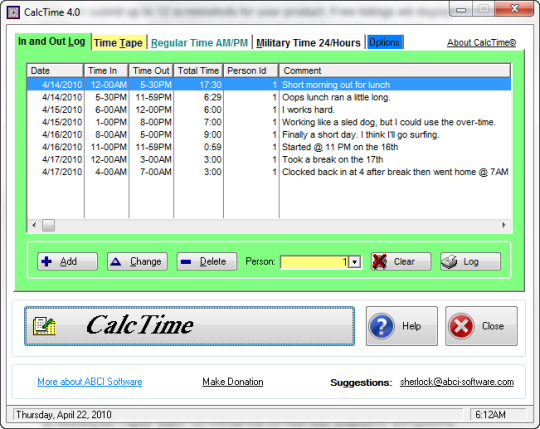Screen dimensions: 540x429
Task: Click the sherlock@abci-software.com email link
Action: [x=457, y=382]
